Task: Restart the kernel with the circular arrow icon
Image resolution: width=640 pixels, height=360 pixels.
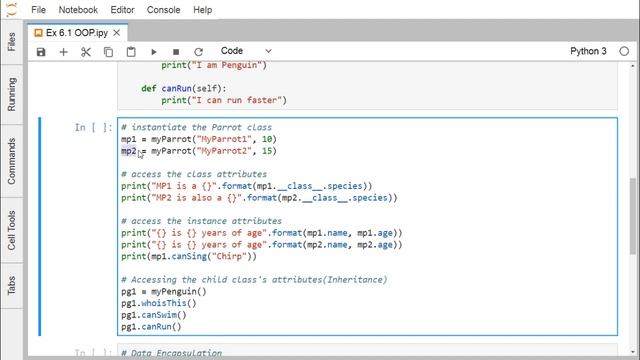Action: point(198,52)
